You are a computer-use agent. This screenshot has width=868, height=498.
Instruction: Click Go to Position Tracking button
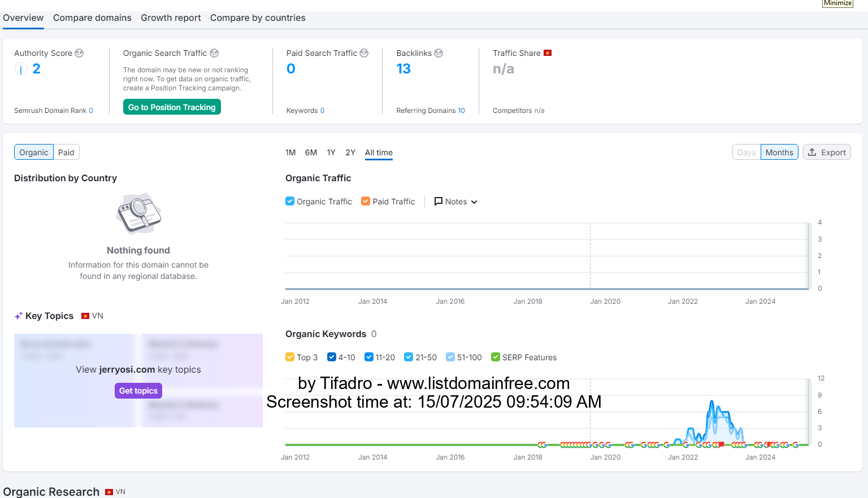coord(172,107)
